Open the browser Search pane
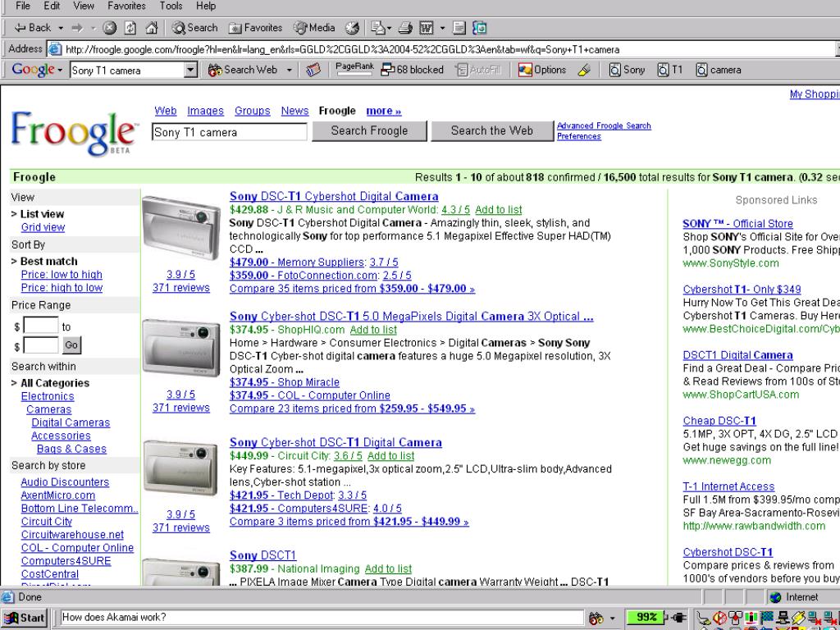 click(x=194, y=28)
